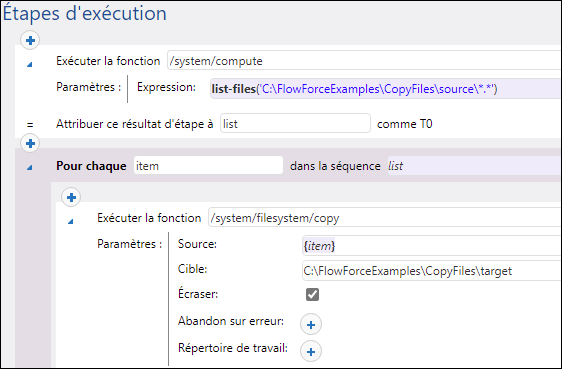Image resolution: width=562 pixels, height=369 pixels.
Task: Edit the list-files Expression field
Action: (x=386, y=89)
